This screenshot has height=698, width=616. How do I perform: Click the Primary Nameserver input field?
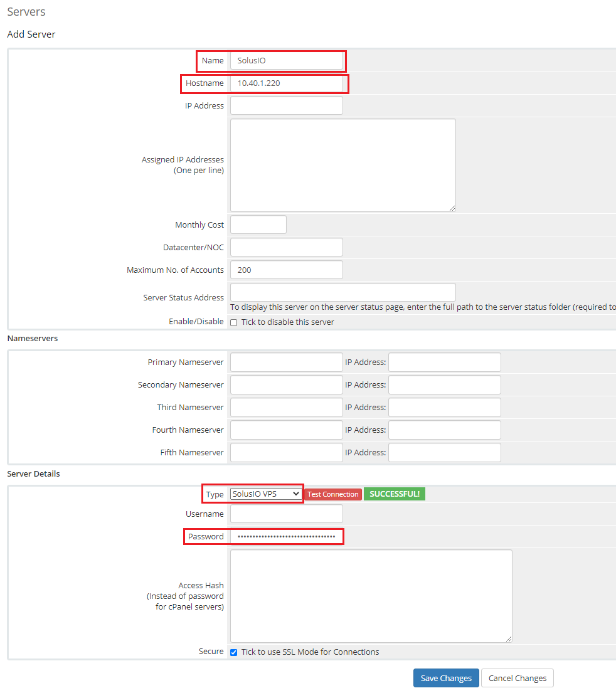(286, 362)
